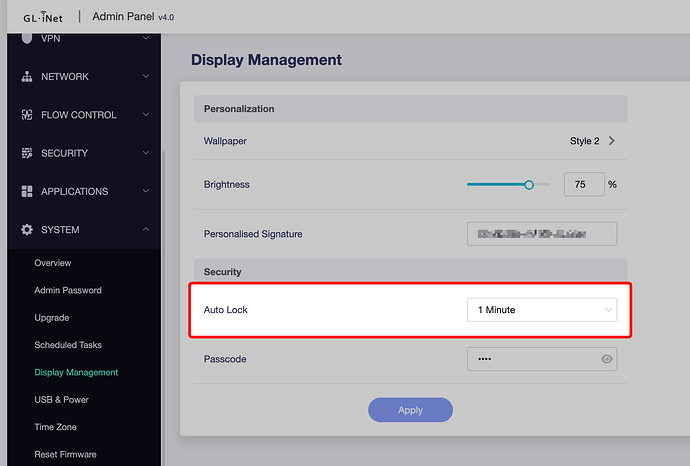The height and width of the screenshot is (466, 690).
Task: Click the FLOW CONTROL menu label
Action: 79,115
